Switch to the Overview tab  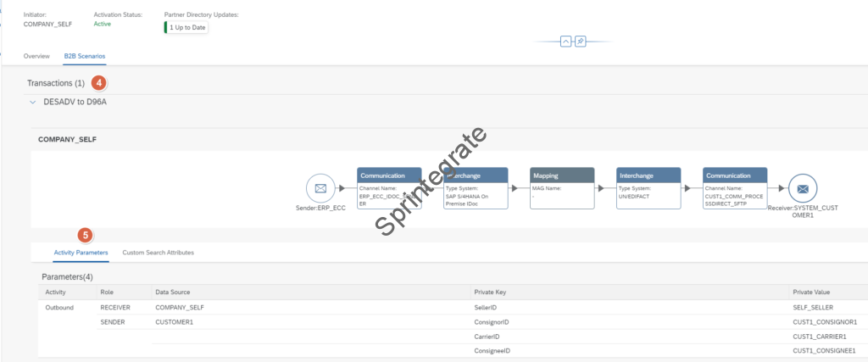point(36,56)
